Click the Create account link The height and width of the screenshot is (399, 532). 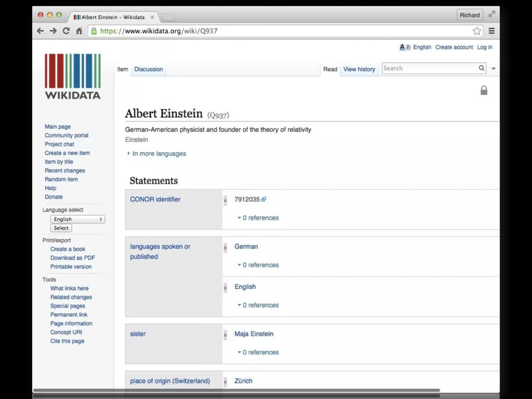(454, 47)
